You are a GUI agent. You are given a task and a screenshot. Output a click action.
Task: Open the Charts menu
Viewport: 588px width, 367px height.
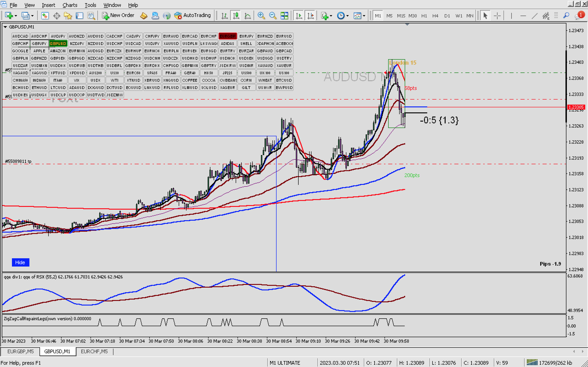click(x=70, y=5)
